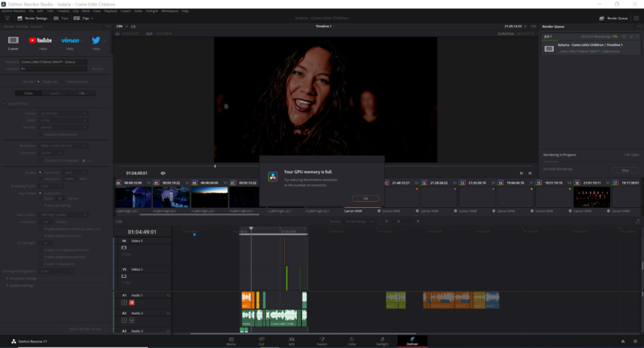Choose the Vimeo export preset
This screenshot has height=348, width=644.
(70, 39)
